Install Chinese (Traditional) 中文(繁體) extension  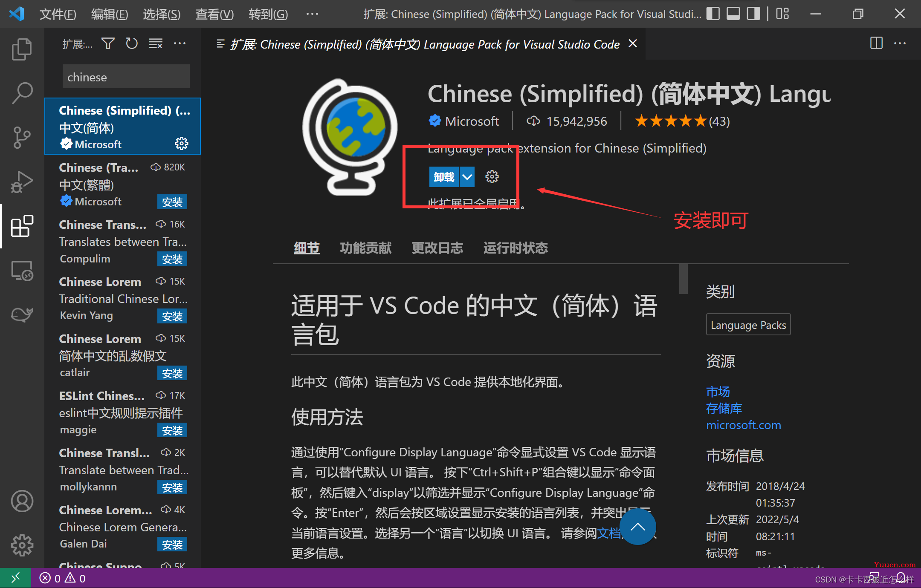click(x=172, y=202)
